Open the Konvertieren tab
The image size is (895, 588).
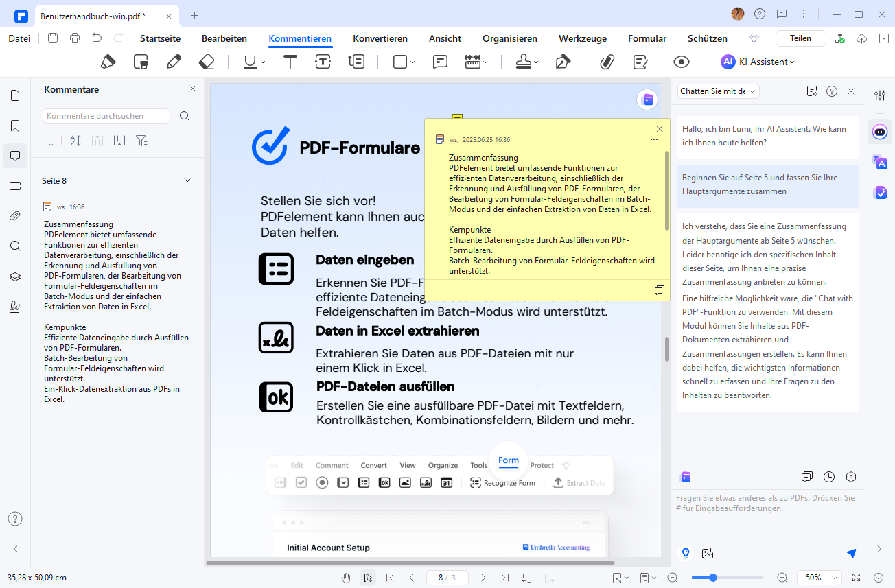click(x=380, y=39)
